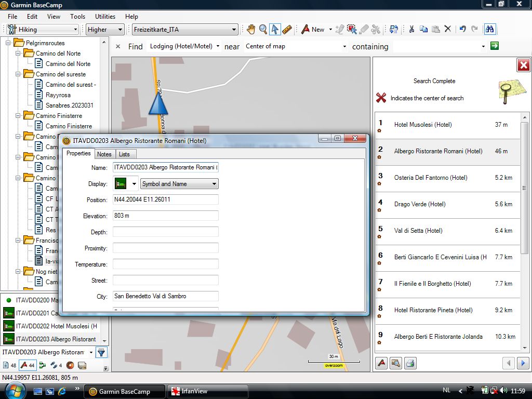Select the Pan hand tool
Image resolution: width=532 pixels, height=399 pixels.
pos(251,30)
